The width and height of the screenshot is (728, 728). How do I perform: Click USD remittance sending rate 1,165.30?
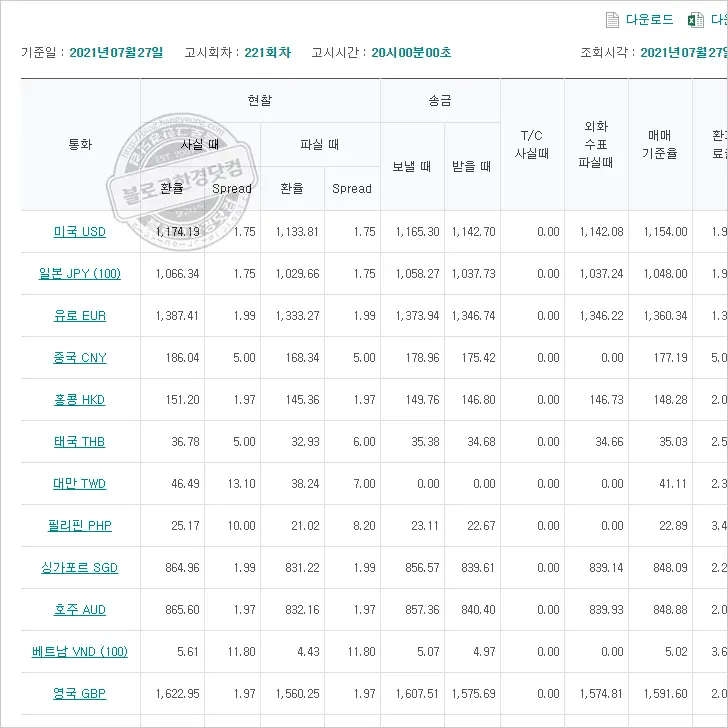coord(417,232)
